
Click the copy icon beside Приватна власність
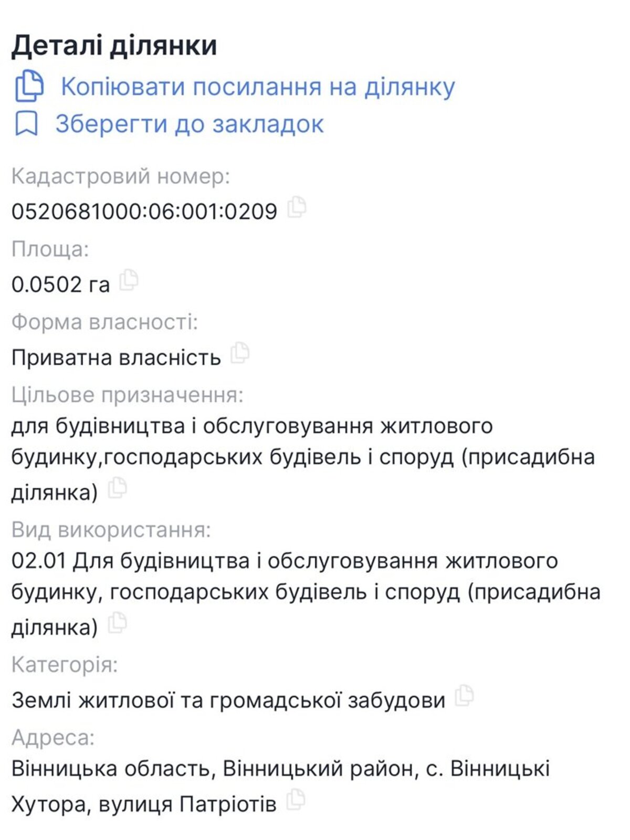point(240,353)
